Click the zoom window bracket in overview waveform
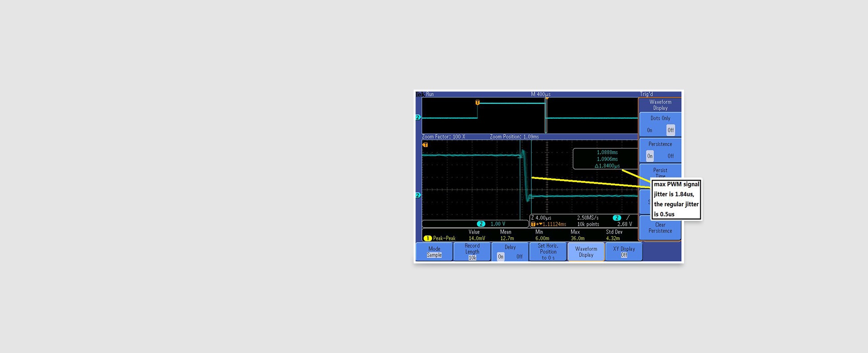The height and width of the screenshot is (353, 868). point(546,115)
